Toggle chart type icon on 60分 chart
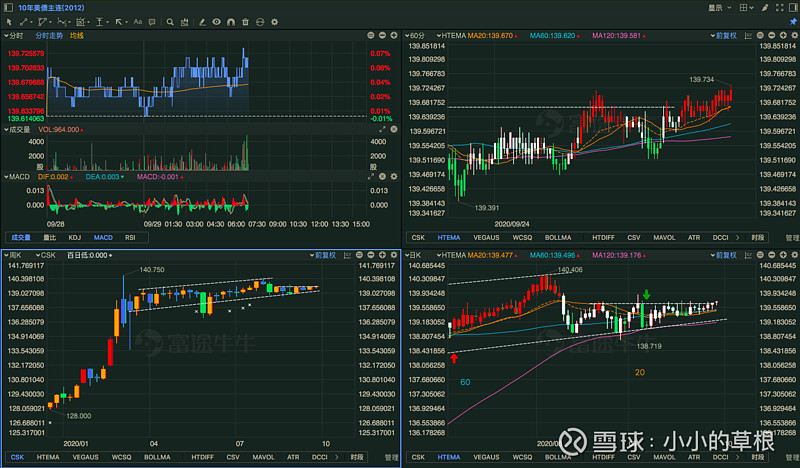Screen dimensions: 800x468 748,35
